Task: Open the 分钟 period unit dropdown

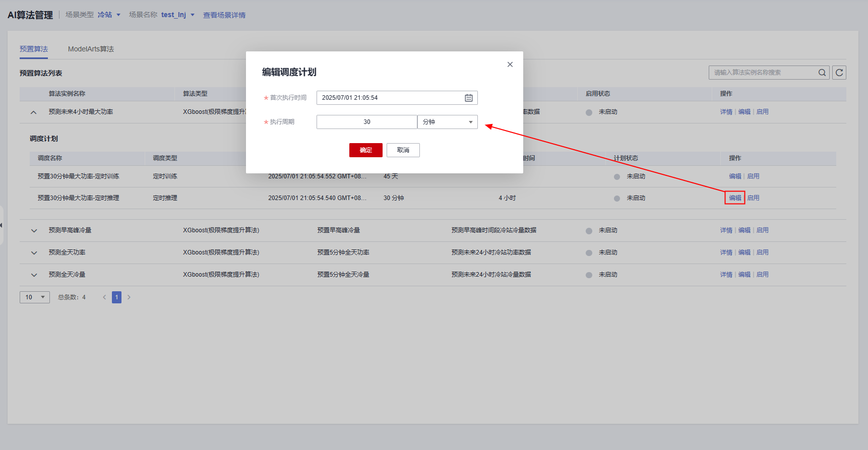Action: click(448, 122)
